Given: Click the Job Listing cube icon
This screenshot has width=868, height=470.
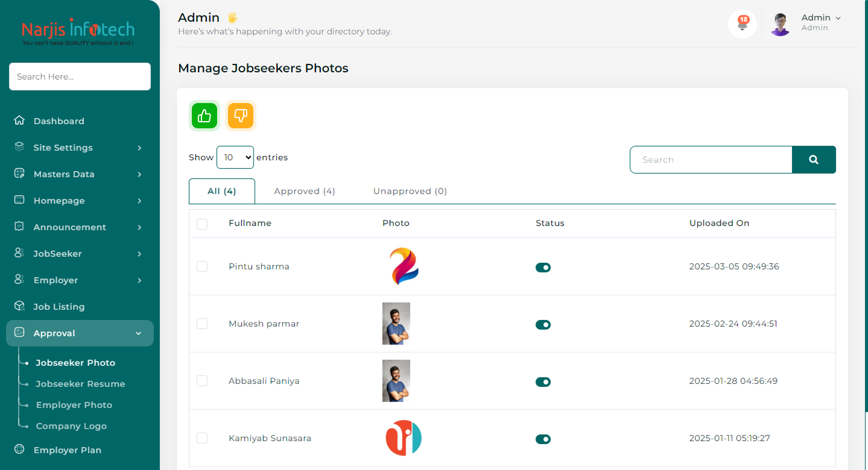Looking at the screenshot, I should [19, 306].
